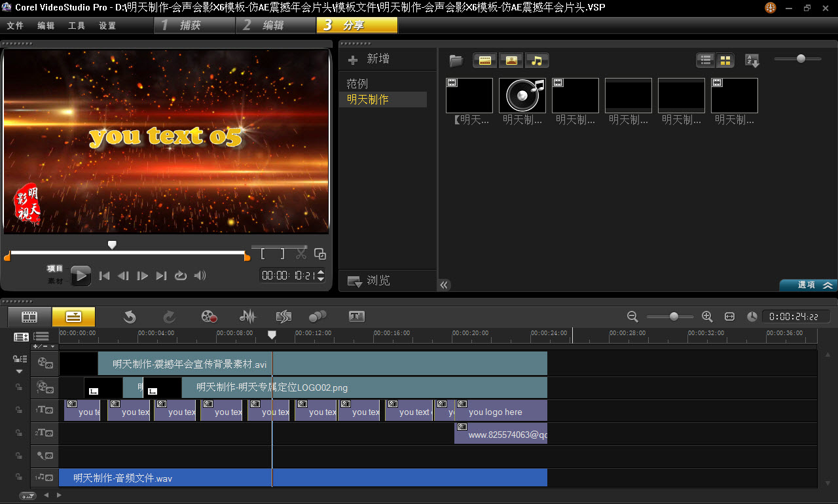Viewport: 838px width, 504px height.
Task: Open the Sound Mixer waveform icon
Action: coord(247,317)
